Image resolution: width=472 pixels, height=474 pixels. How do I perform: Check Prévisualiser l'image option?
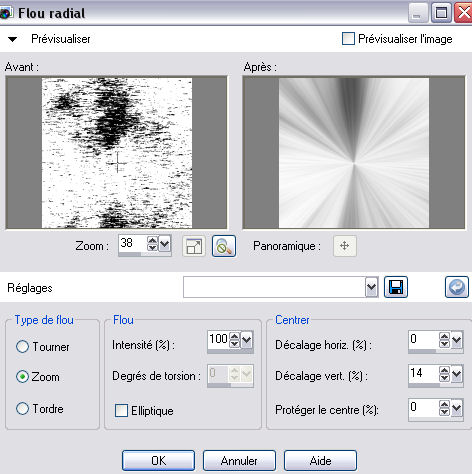pos(348,39)
